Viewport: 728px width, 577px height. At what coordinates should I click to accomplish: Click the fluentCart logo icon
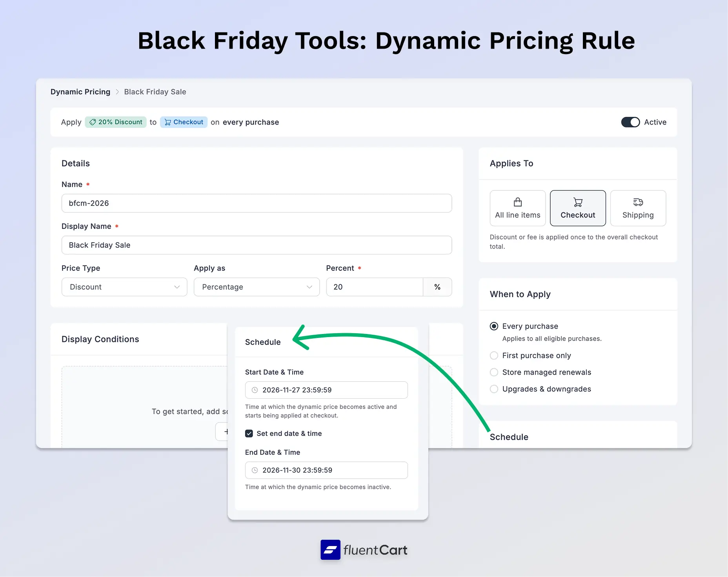[330, 550]
